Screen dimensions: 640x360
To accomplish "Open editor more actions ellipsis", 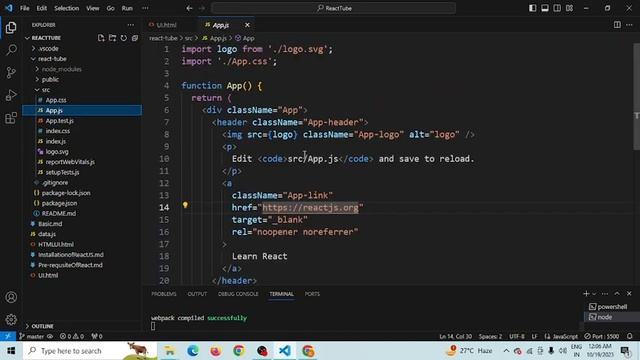I will pyautogui.click(x=629, y=25).
